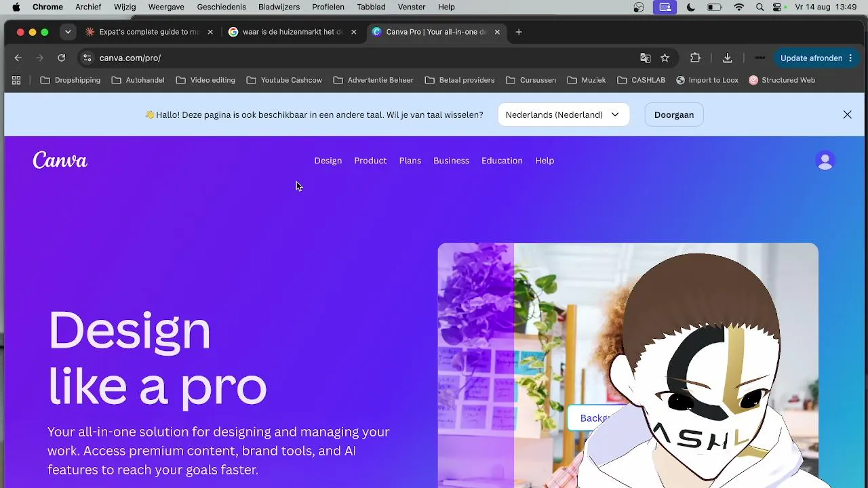Open the Structured Web bookmark
Image resolution: width=868 pixels, height=488 pixels.
[x=782, y=80]
